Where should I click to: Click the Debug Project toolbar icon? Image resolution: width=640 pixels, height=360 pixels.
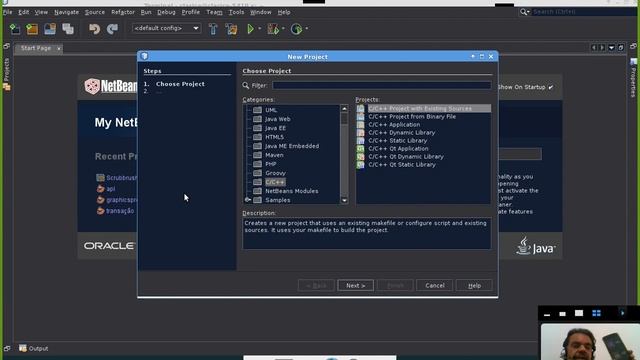point(272,29)
